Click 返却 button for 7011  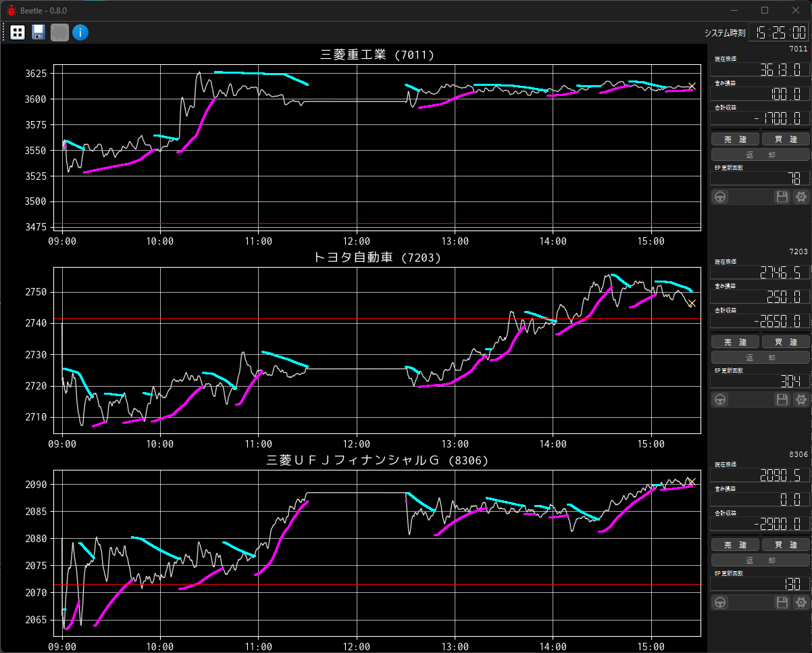pyautogui.click(x=761, y=155)
